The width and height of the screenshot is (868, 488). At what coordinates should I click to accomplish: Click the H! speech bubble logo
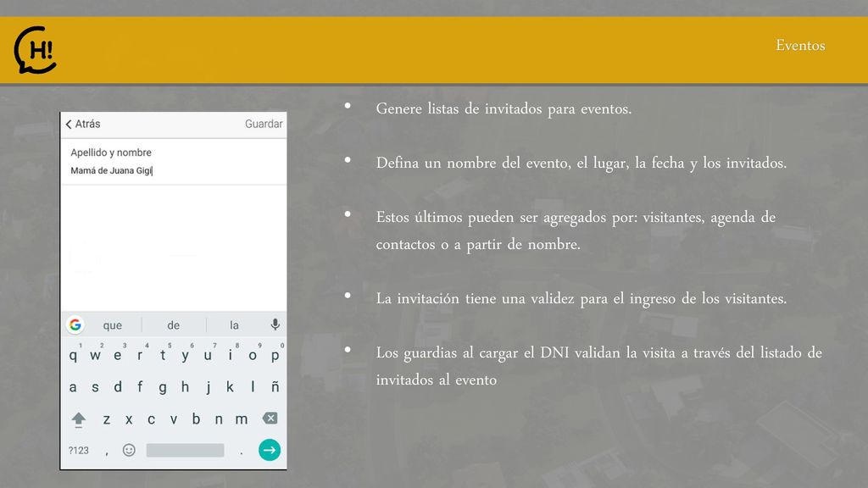click(36, 50)
